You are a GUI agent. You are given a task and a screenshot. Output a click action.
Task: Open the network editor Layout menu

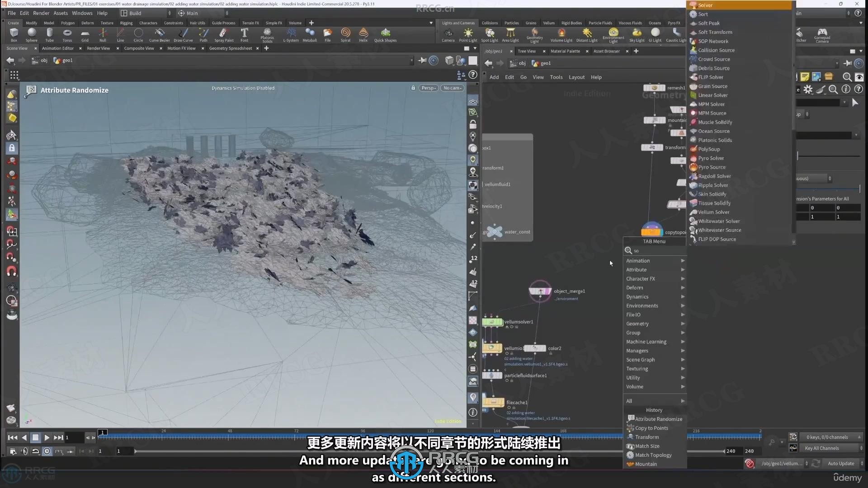[x=576, y=77]
